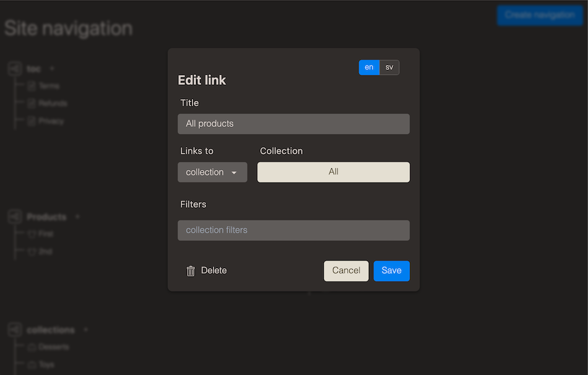Click the plus icon beside Products
The image size is (588, 375).
point(77,217)
